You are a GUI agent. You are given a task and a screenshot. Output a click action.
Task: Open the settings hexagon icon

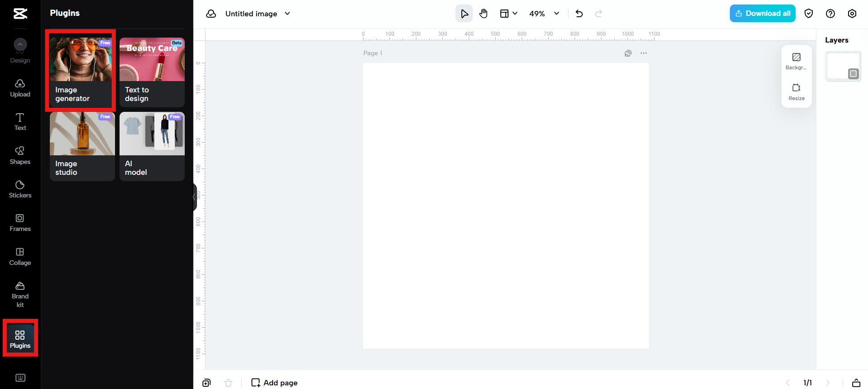pyautogui.click(x=852, y=14)
